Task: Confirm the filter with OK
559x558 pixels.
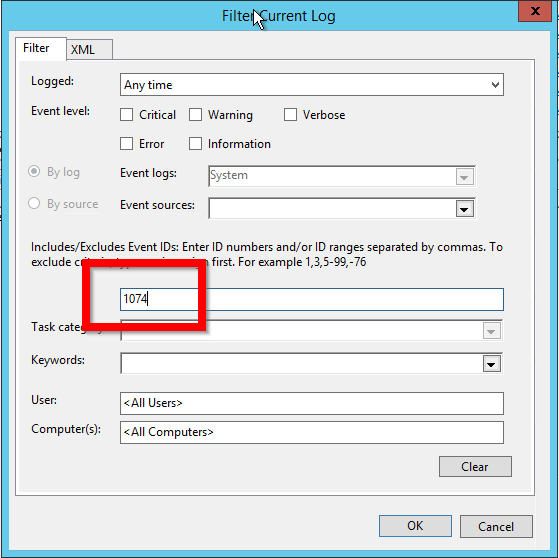Action: click(x=415, y=526)
